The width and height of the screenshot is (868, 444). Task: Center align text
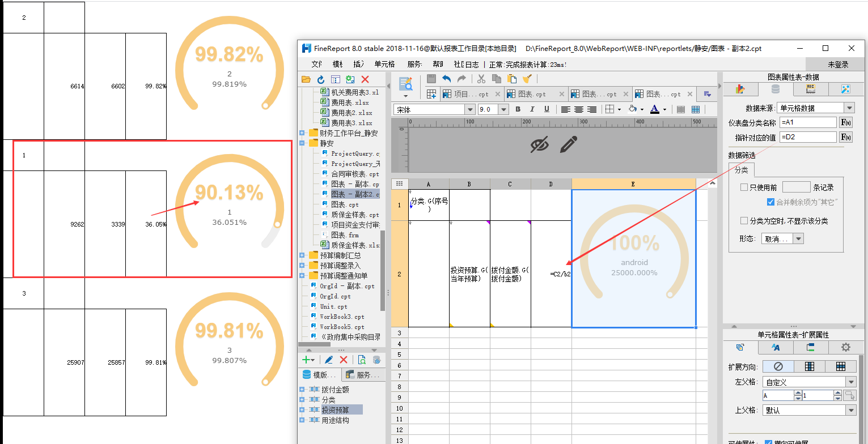click(x=579, y=109)
